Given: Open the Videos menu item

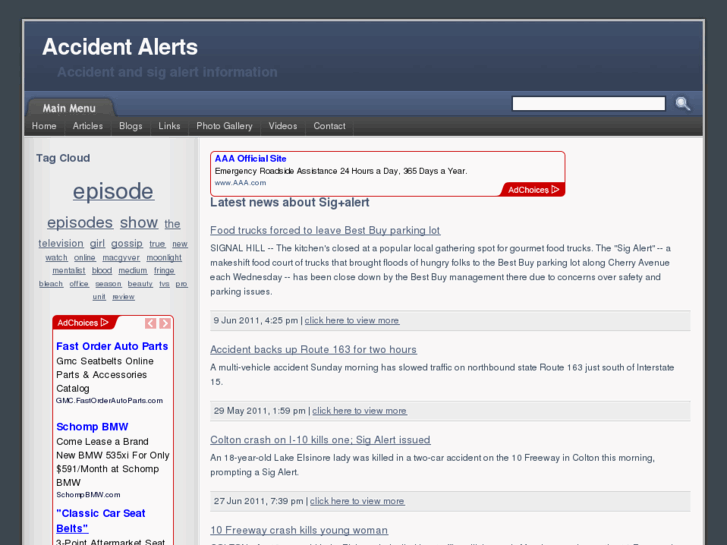Looking at the screenshot, I should (283, 126).
